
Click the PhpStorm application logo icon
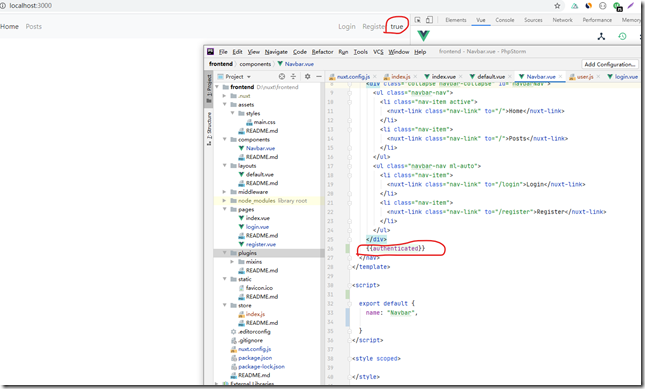210,51
